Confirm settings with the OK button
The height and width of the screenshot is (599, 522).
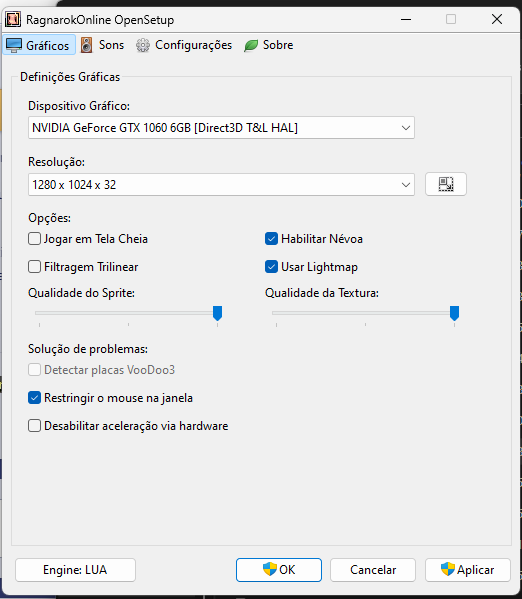(279, 570)
